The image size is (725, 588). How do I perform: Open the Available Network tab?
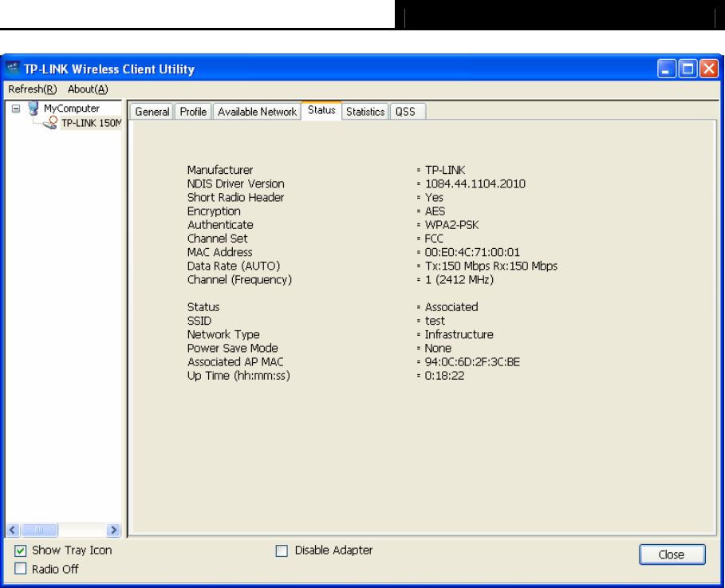pos(257,112)
